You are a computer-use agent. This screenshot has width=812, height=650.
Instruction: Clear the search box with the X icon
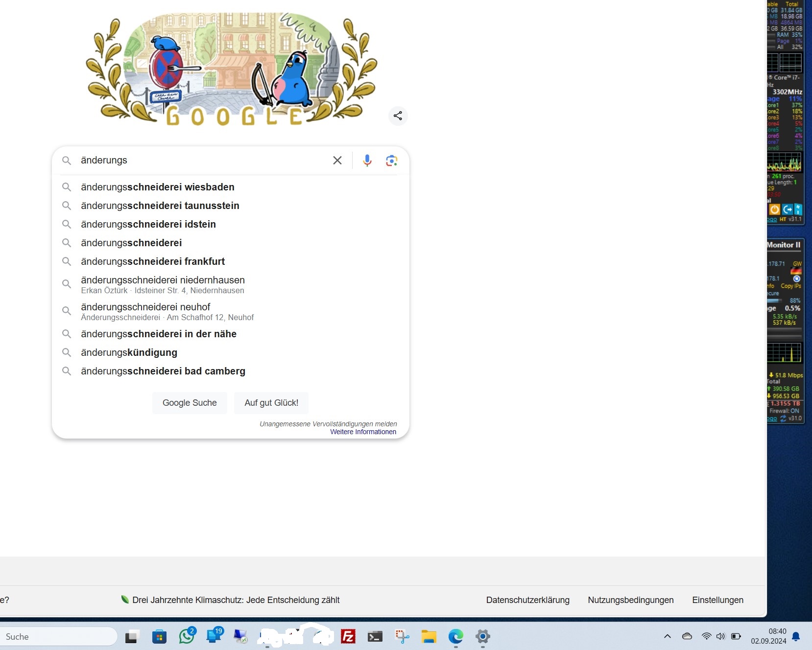[337, 160]
